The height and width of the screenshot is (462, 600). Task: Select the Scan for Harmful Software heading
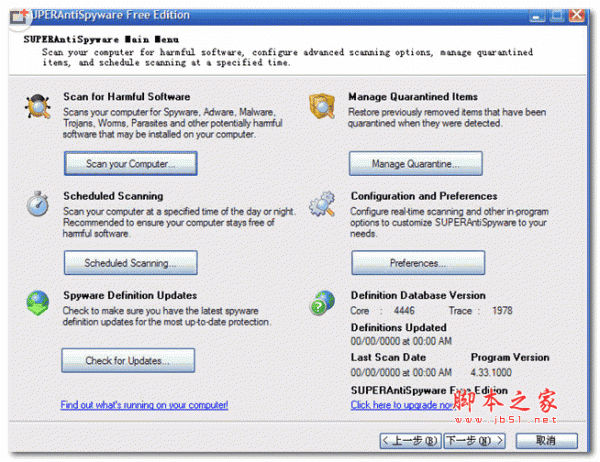click(127, 97)
